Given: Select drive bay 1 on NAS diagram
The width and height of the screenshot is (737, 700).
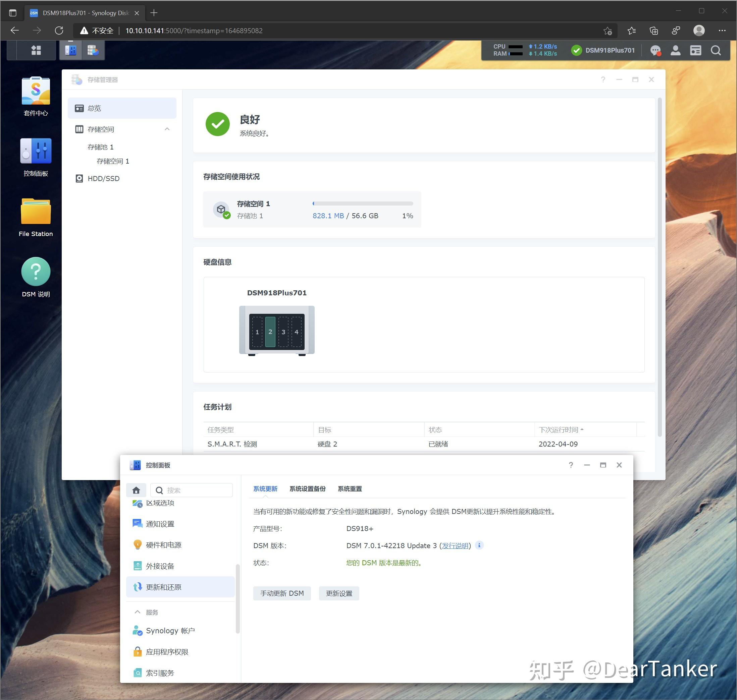Looking at the screenshot, I should point(257,332).
